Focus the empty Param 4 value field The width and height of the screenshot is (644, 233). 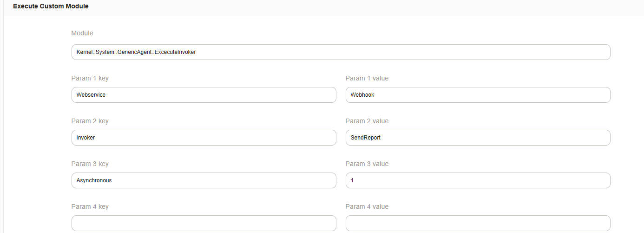pyautogui.click(x=478, y=223)
